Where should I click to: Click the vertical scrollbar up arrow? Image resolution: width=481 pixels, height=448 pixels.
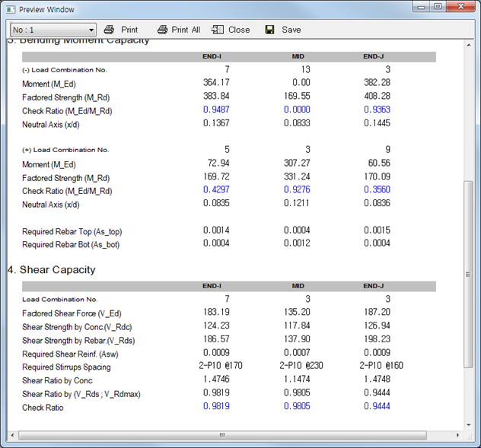click(x=468, y=45)
